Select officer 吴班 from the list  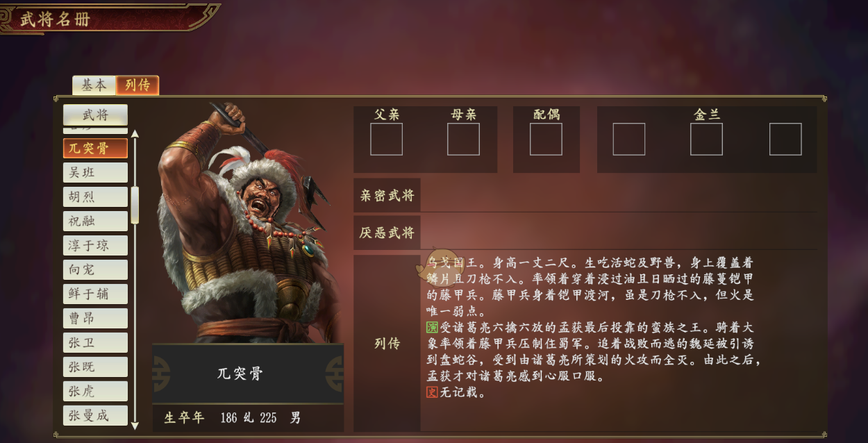tap(95, 172)
